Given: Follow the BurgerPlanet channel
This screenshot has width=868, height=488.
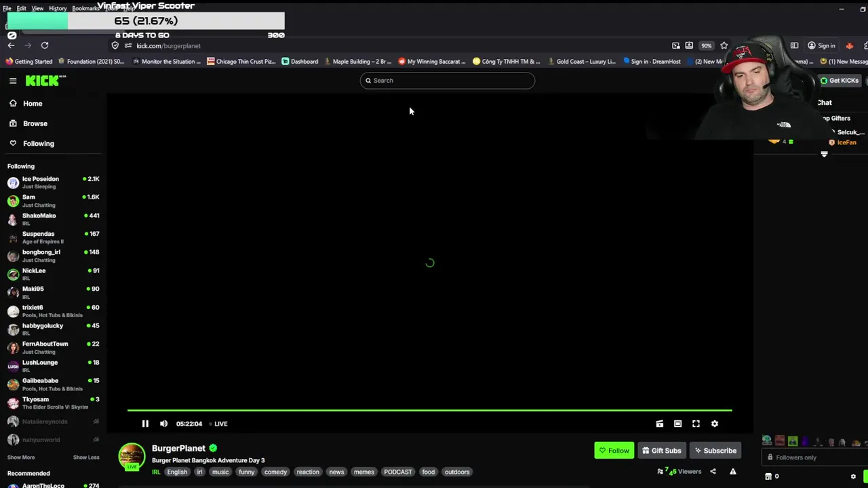Looking at the screenshot, I should pos(614,451).
